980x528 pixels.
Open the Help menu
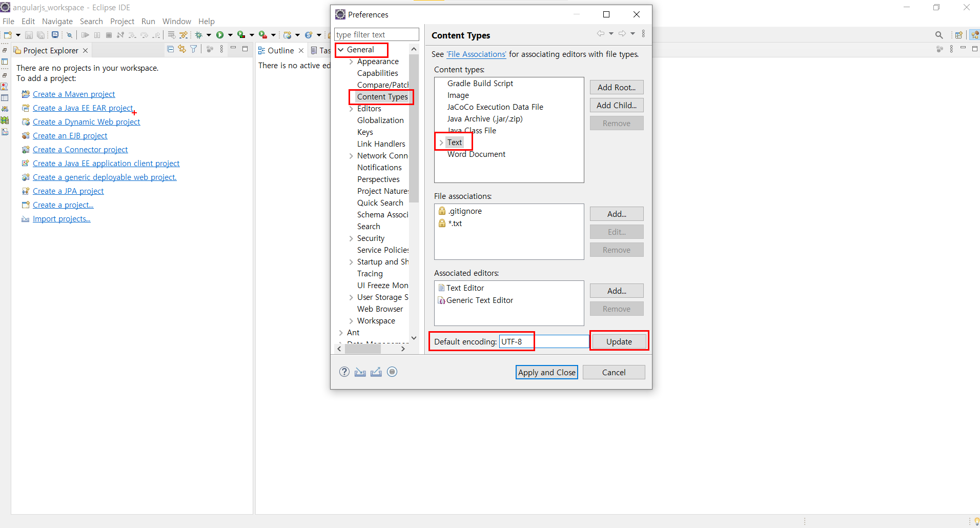tap(207, 21)
